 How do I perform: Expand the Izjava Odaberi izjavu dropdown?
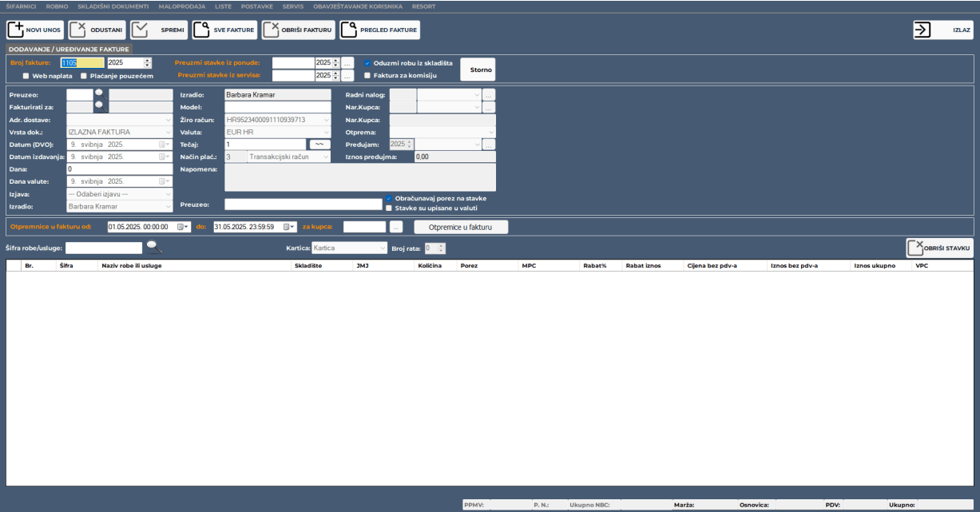[168, 194]
